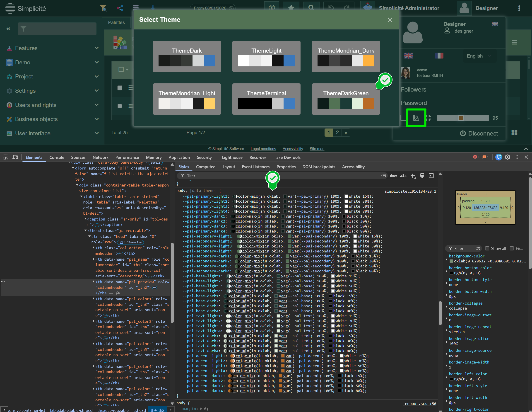Click the filter search funnel icon
532x412 pixels.
tap(103, 8)
